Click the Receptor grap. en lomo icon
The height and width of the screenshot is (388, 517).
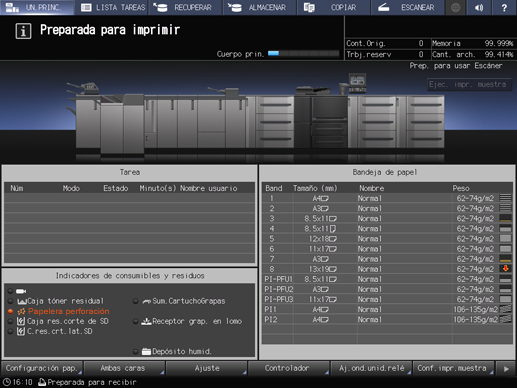tap(146, 321)
